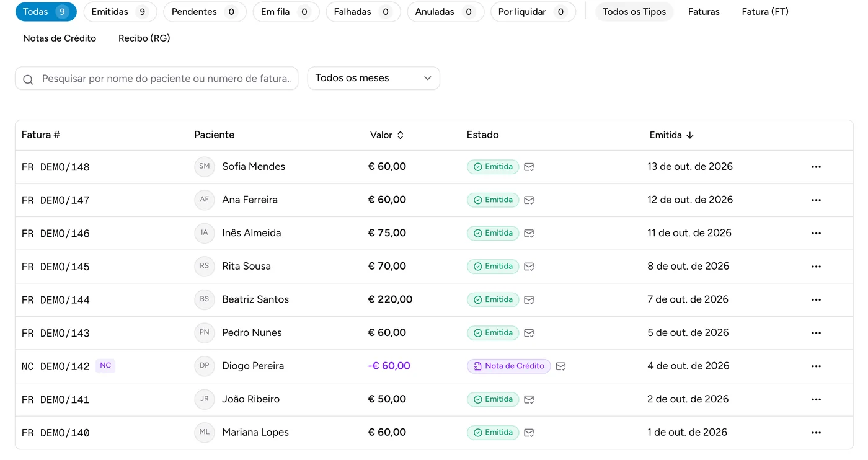Open the three-dot menu for FR DEMO/141
868x460 pixels.
click(x=816, y=399)
